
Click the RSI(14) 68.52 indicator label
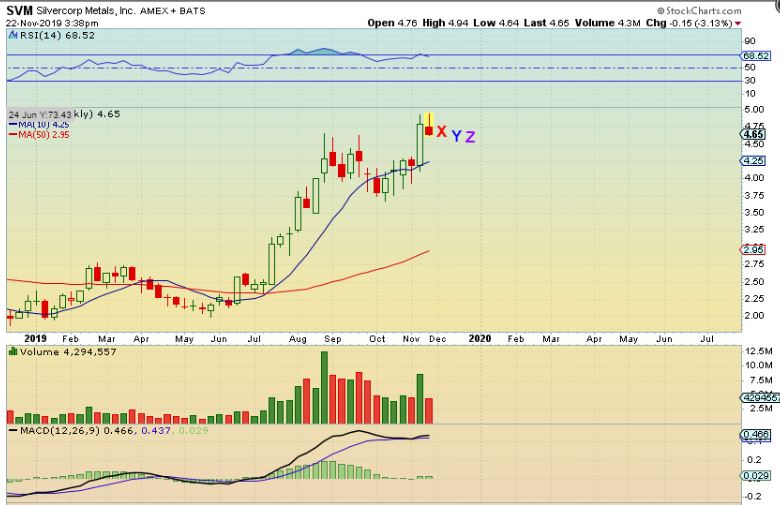click(x=57, y=35)
